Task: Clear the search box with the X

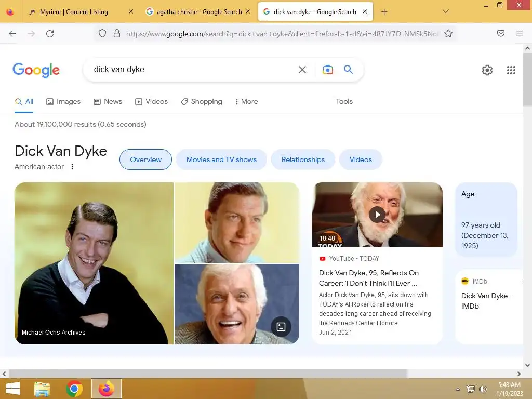Action: (x=302, y=70)
